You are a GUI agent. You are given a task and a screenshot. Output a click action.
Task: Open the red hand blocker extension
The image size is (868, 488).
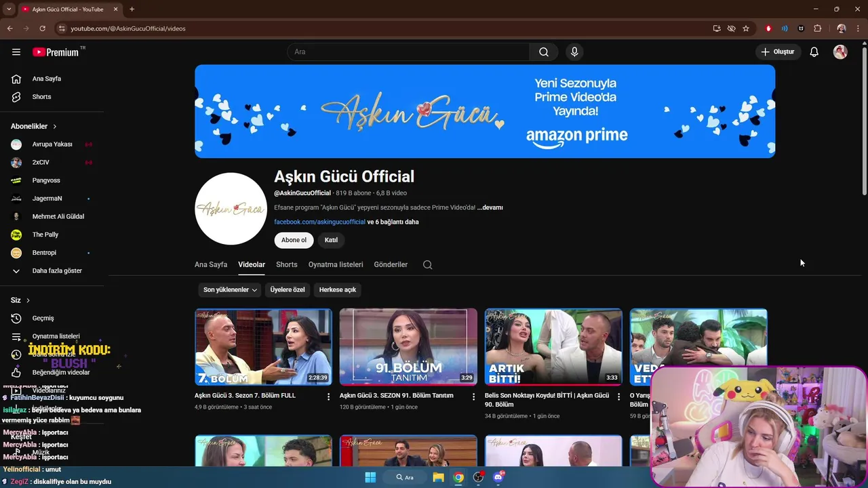pos(768,28)
